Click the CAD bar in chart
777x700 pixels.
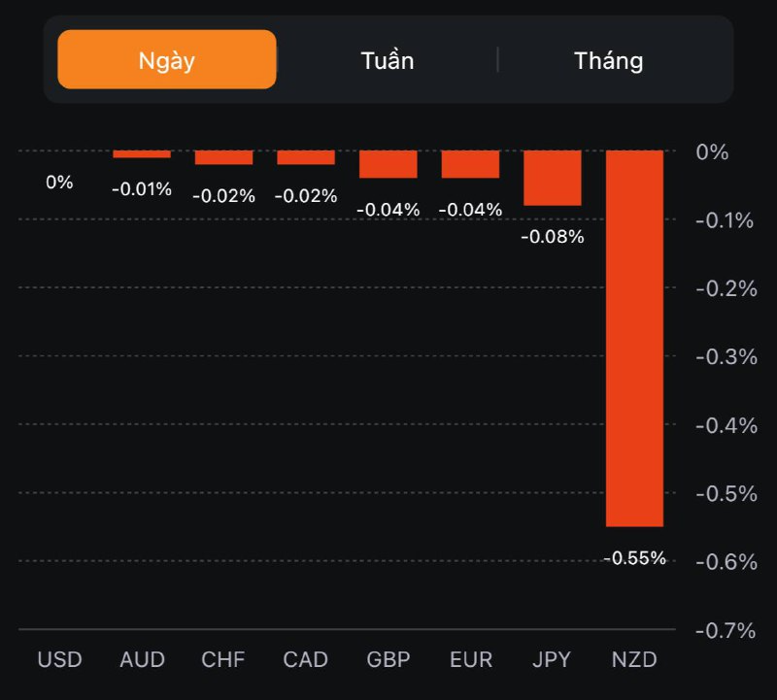tap(306, 157)
